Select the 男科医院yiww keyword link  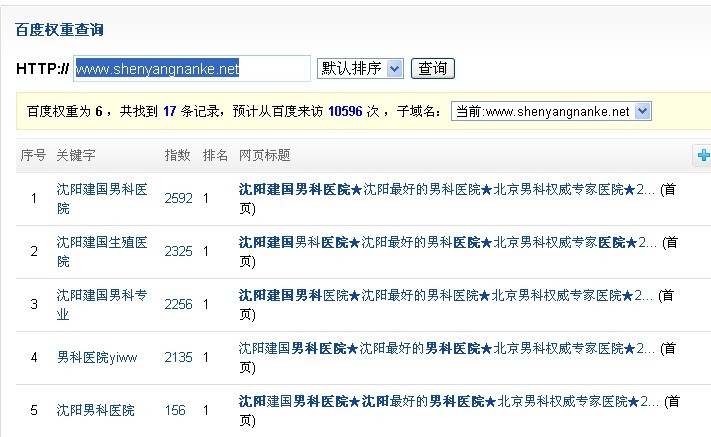coord(97,357)
